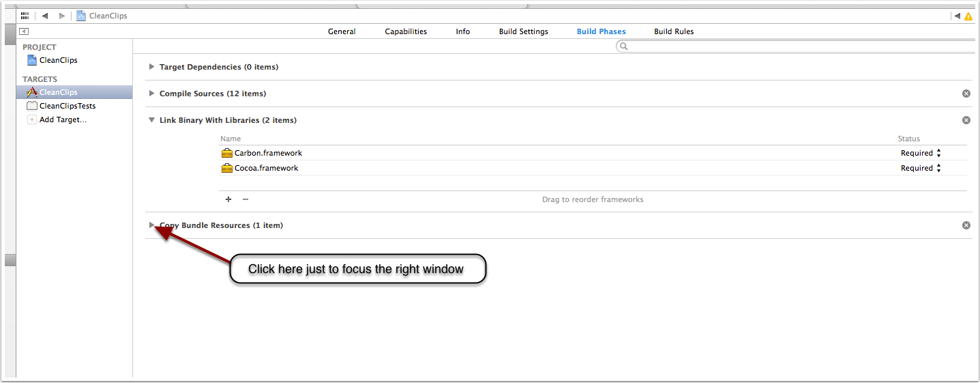The width and height of the screenshot is (980, 383).
Task: Open the Info tab
Action: pyautogui.click(x=463, y=31)
